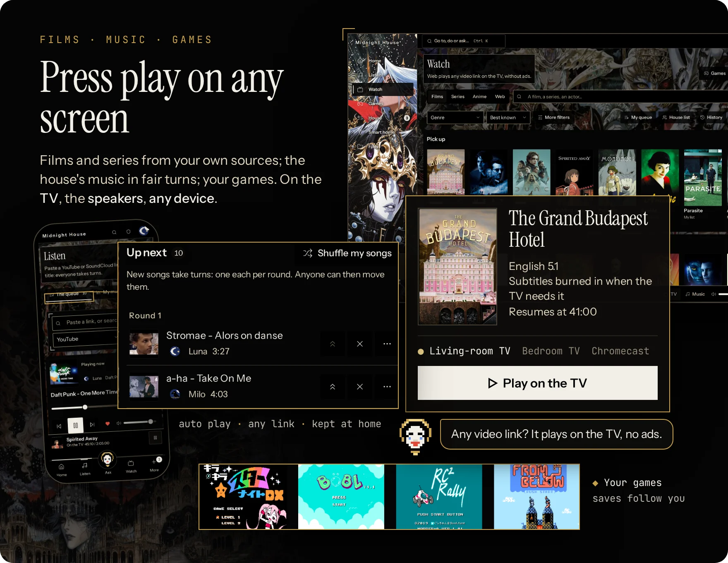Open the Best known sort dropdown
This screenshot has width=728, height=563.
tap(508, 118)
